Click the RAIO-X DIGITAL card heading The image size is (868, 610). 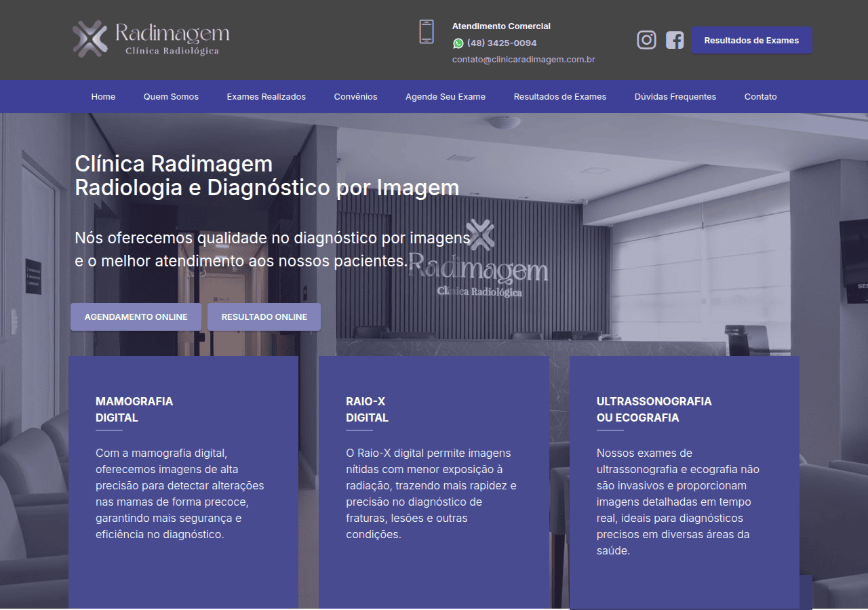point(367,409)
